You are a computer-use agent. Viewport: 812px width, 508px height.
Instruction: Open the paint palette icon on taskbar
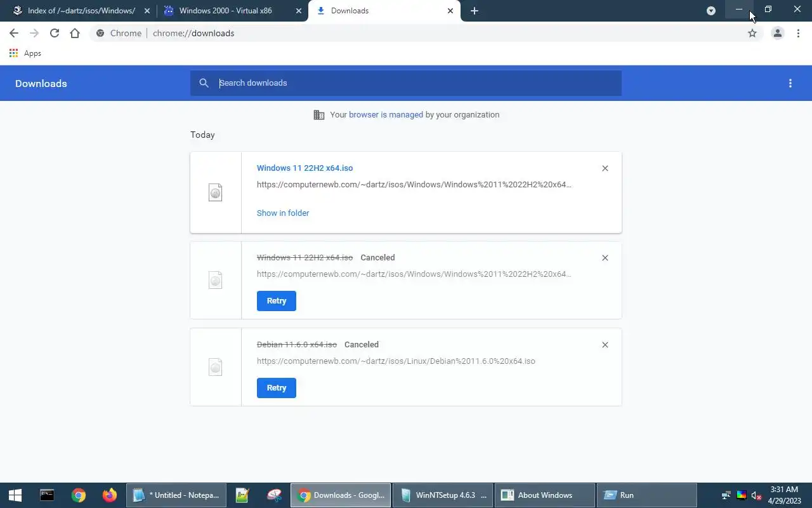(274, 495)
